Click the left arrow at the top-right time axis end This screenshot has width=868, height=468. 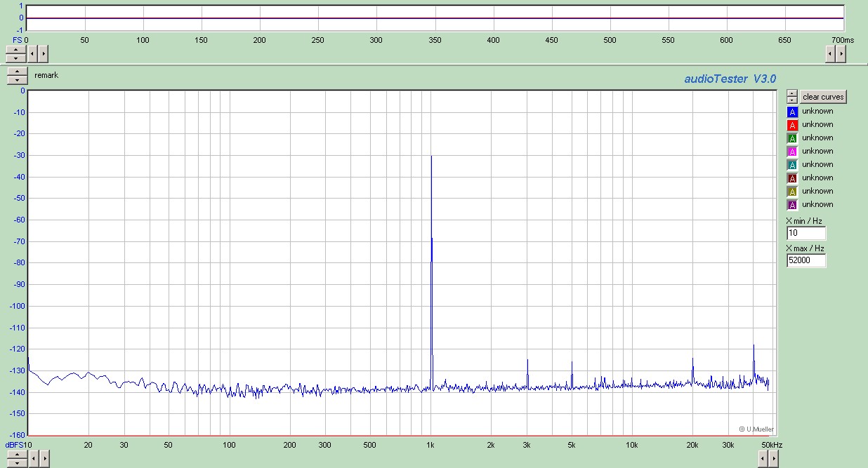point(830,53)
